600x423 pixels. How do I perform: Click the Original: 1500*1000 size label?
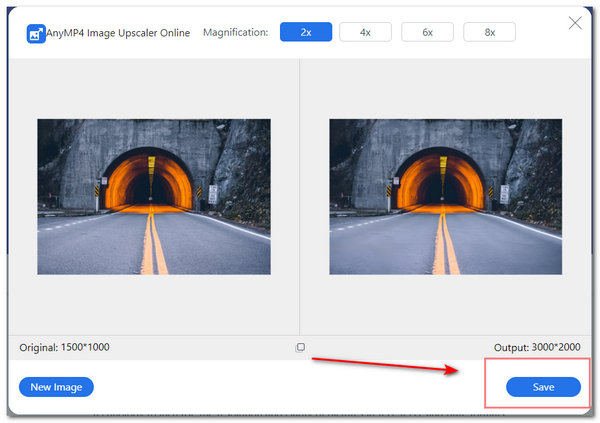point(66,347)
